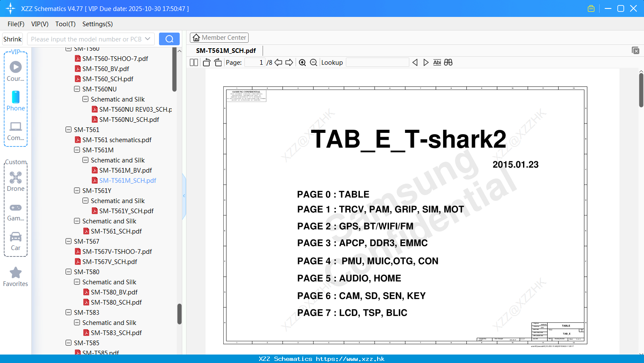Image resolution: width=644 pixels, height=363 pixels.
Task: Collapse the SM-T561Y tree node
Action: [x=77, y=190]
